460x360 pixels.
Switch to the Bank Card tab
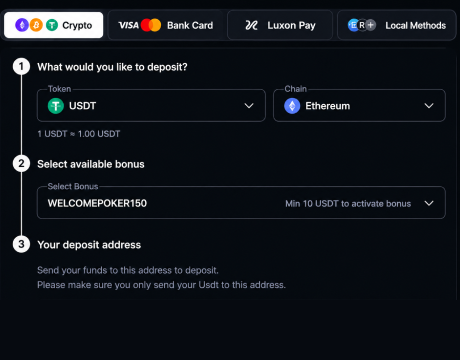click(165, 25)
